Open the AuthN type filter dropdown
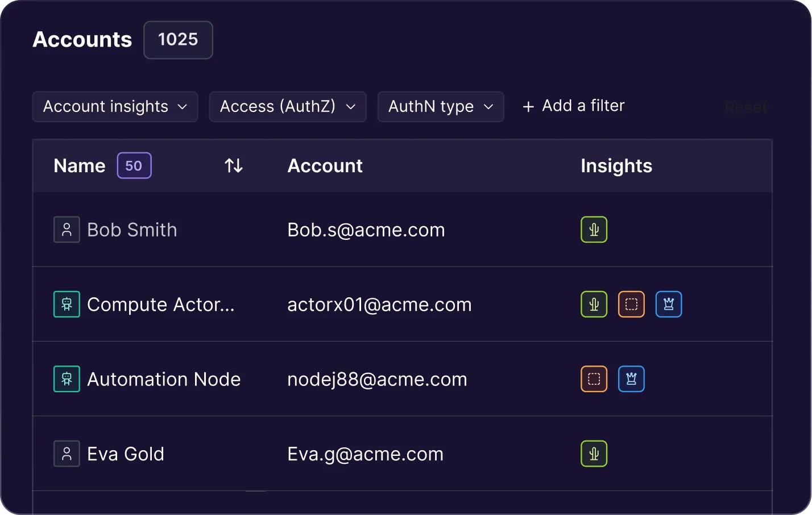This screenshot has height=515, width=812. pyautogui.click(x=441, y=106)
